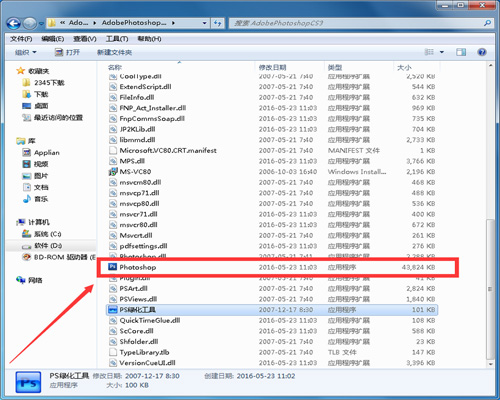
Task: Open the 编辑(E) menu
Action: 53,39
